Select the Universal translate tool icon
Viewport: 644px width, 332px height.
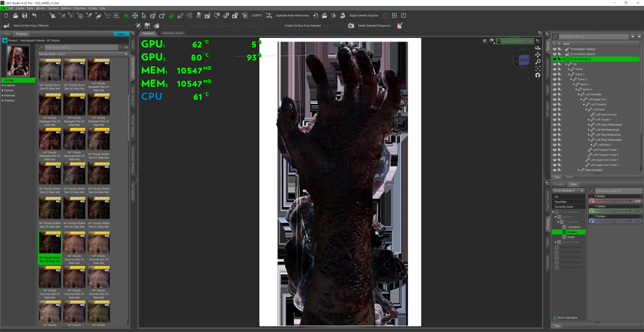pos(153,15)
